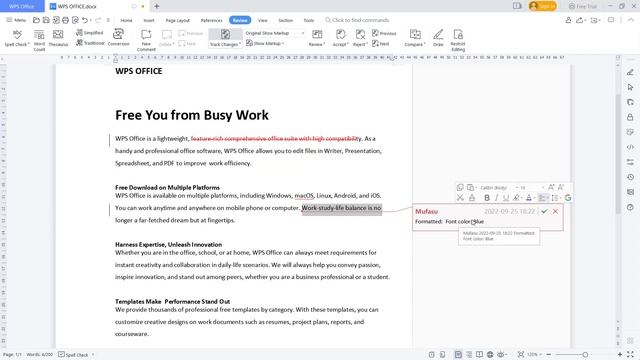Open a new tab with plus button
The height and width of the screenshot is (360, 640).
(157, 6)
